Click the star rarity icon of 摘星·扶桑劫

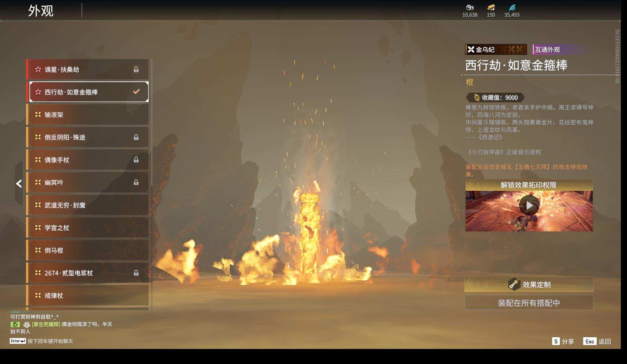38,69
